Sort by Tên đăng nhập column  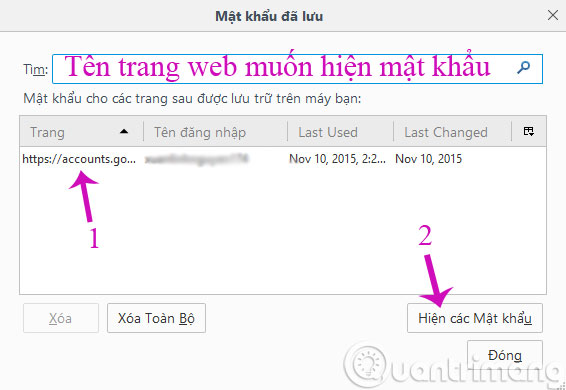coord(215,132)
